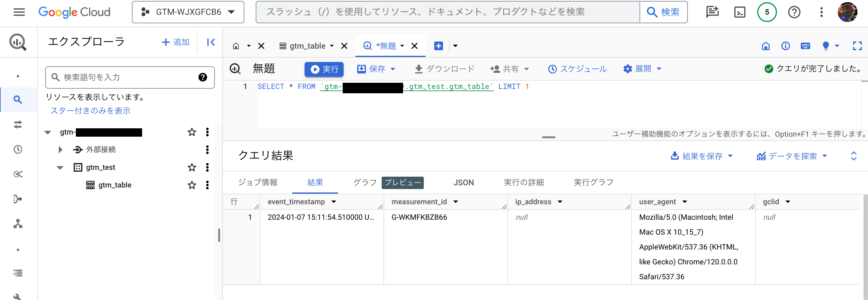This screenshot has height=300, width=868.
Task: Click the keyboard shortcuts icon above the editor
Action: 806,46
